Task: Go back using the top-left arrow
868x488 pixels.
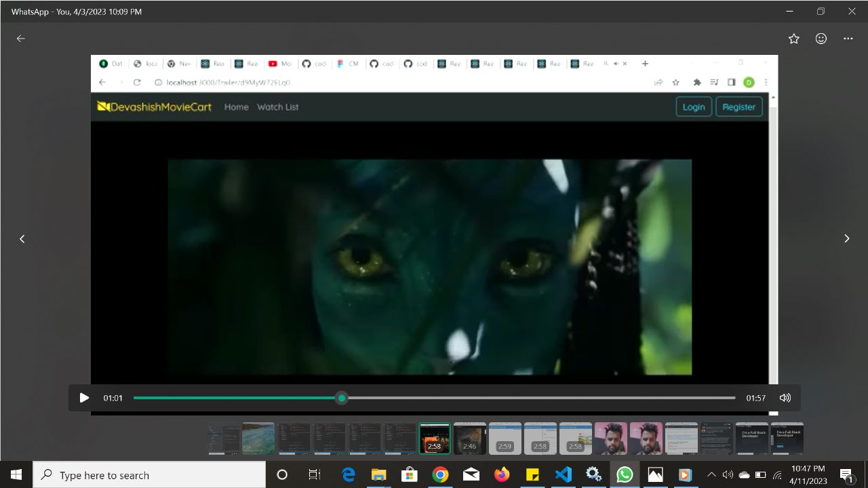Action: 20,39
